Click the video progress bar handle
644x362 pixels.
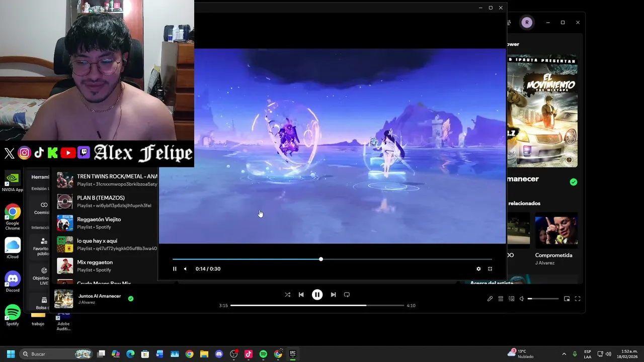tap(321, 259)
